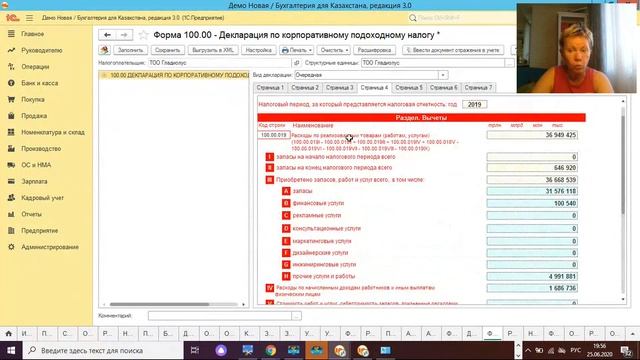Viewport: 640px width, 360px height.
Task: Open Номенклатура и склад section
Action: [x=53, y=132]
